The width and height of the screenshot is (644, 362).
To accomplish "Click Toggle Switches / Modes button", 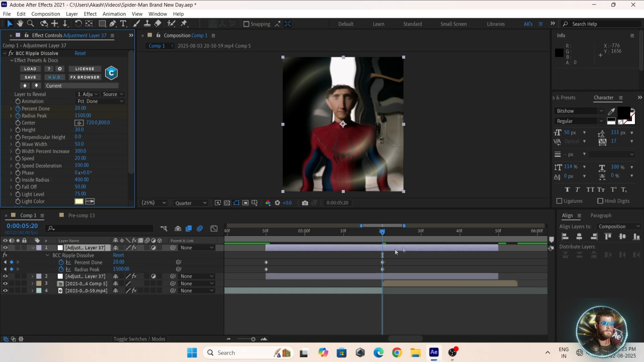I will coord(139,339).
